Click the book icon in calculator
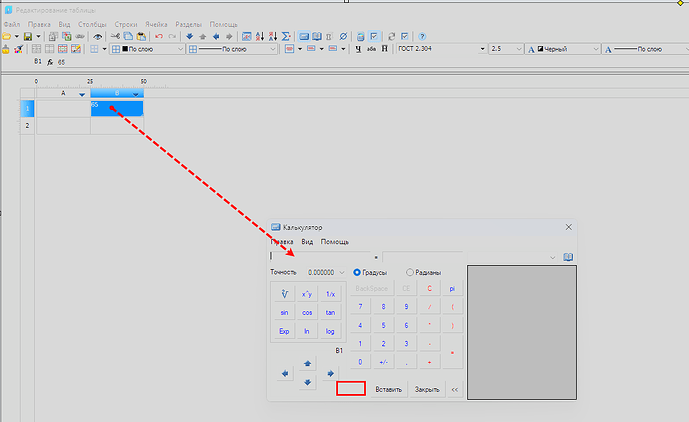689x422 pixels. coord(568,257)
